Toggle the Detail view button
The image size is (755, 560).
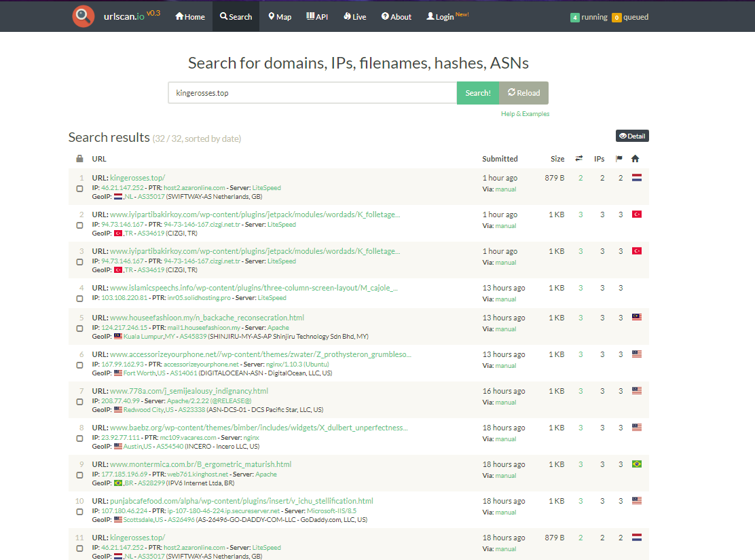pyautogui.click(x=632, y=136)
